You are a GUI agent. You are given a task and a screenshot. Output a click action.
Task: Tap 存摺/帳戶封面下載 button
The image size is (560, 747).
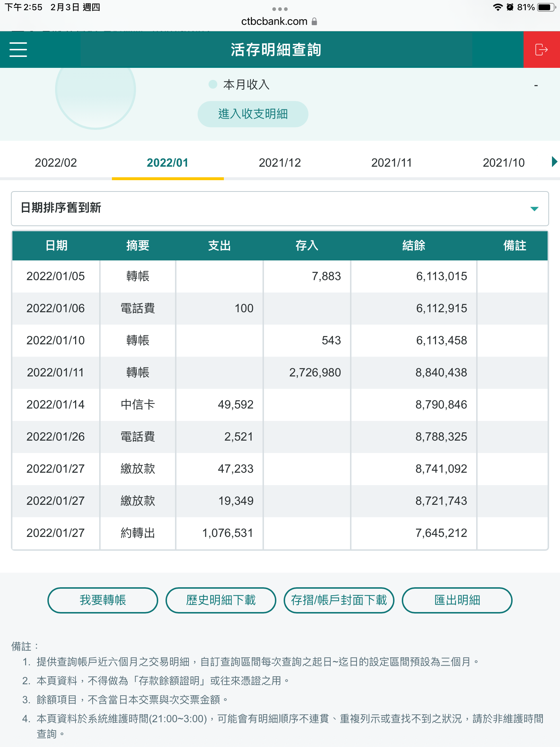pyautogui.click(x=339, y=600)
